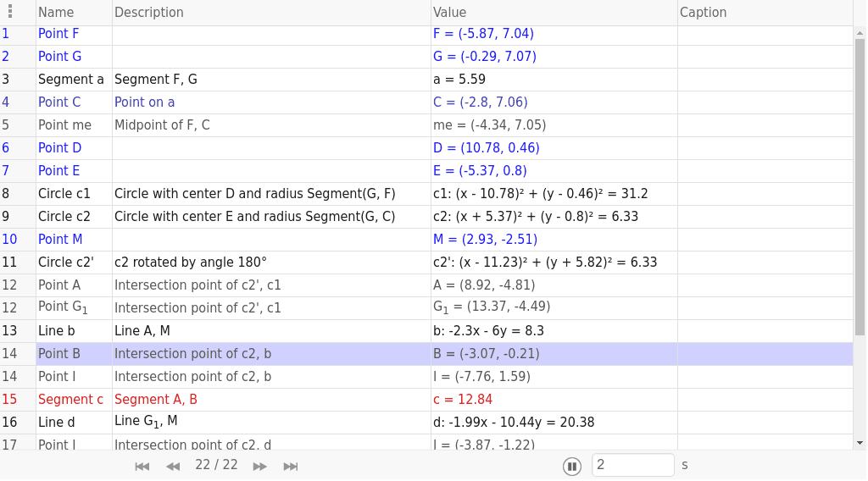868x481 pixels.
Task: Click the c1 circle equation value
Action: click(540, 194)
